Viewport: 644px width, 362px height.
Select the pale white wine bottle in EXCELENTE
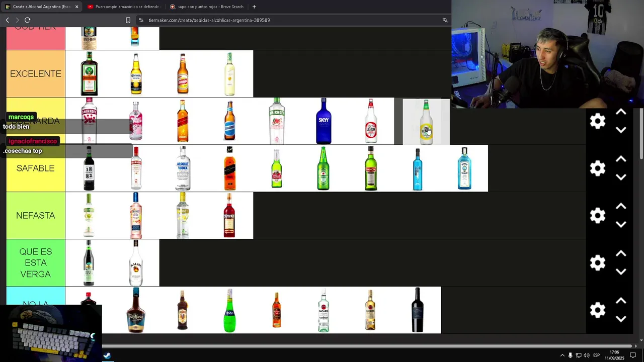tap(229, 74)
